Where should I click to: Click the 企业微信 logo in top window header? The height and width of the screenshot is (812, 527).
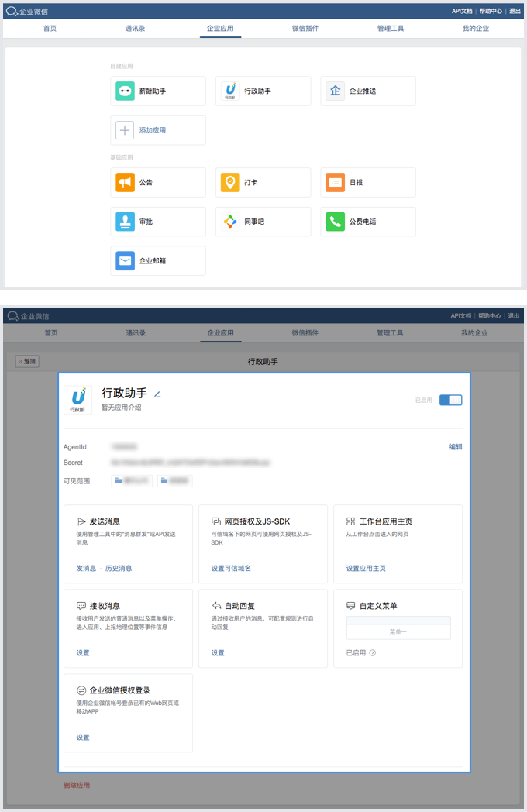[x=27, y=11]
